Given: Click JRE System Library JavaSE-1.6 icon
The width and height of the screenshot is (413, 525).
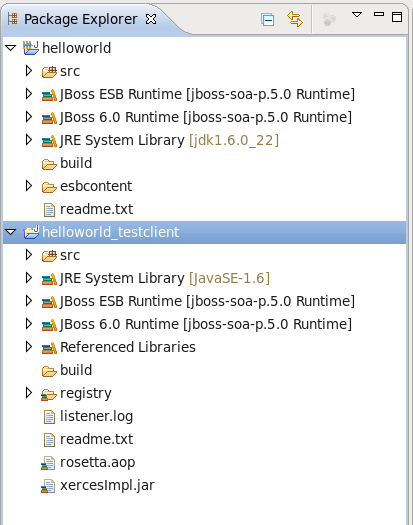Looking at the screenshot, I should 49,279.
